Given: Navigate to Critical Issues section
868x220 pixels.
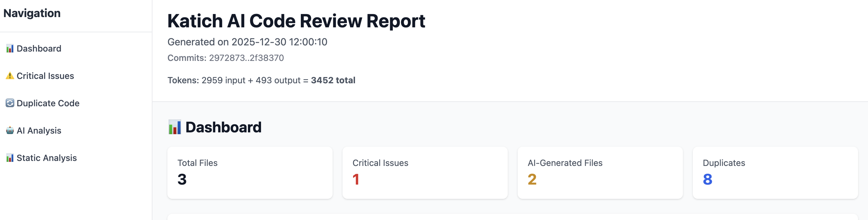Looking at the screenshot, I should 45,76.
